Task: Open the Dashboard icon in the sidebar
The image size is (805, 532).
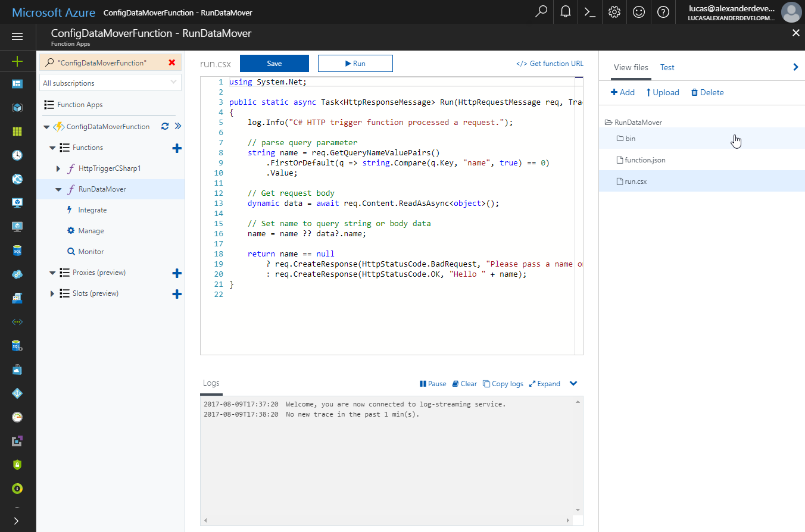Action: [17, 84]
